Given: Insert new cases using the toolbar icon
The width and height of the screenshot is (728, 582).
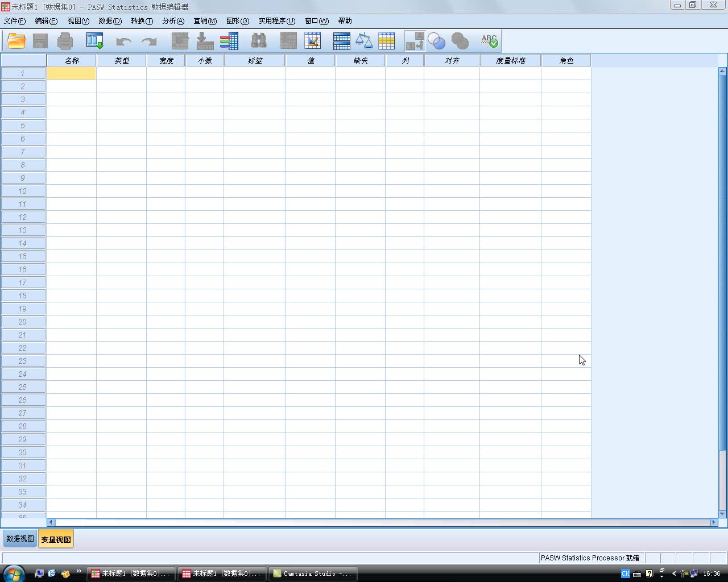Looking at the screenshot, I should pos(288,40).
